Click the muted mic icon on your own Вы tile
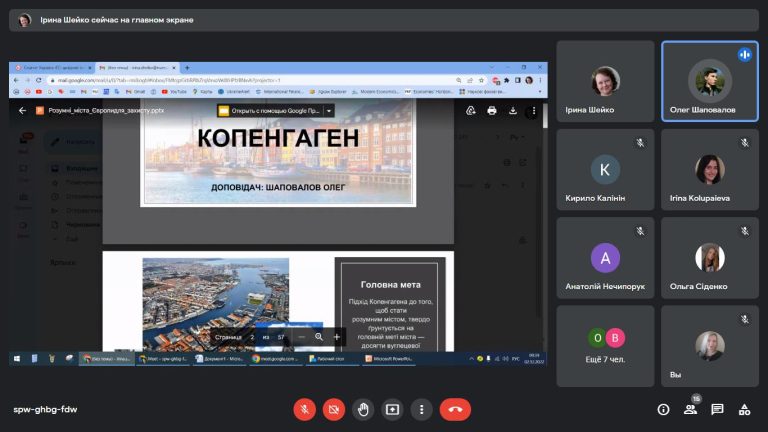768x432 pixels. click(x=744, y=319)
